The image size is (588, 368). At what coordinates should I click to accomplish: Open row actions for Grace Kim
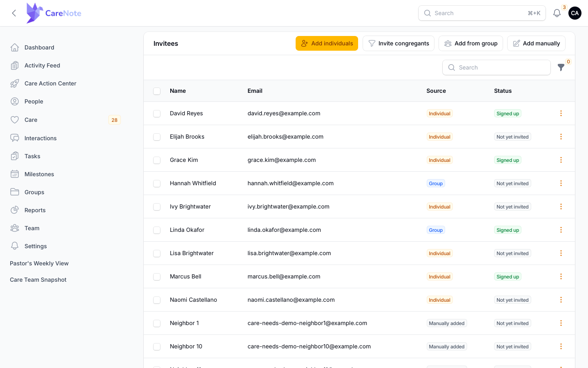[561, 160]
